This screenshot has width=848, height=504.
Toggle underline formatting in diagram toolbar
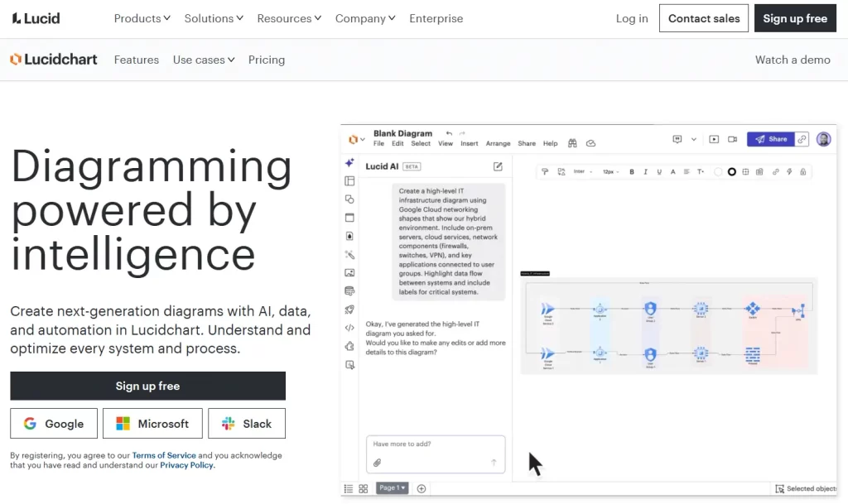(x=659, y=172)
